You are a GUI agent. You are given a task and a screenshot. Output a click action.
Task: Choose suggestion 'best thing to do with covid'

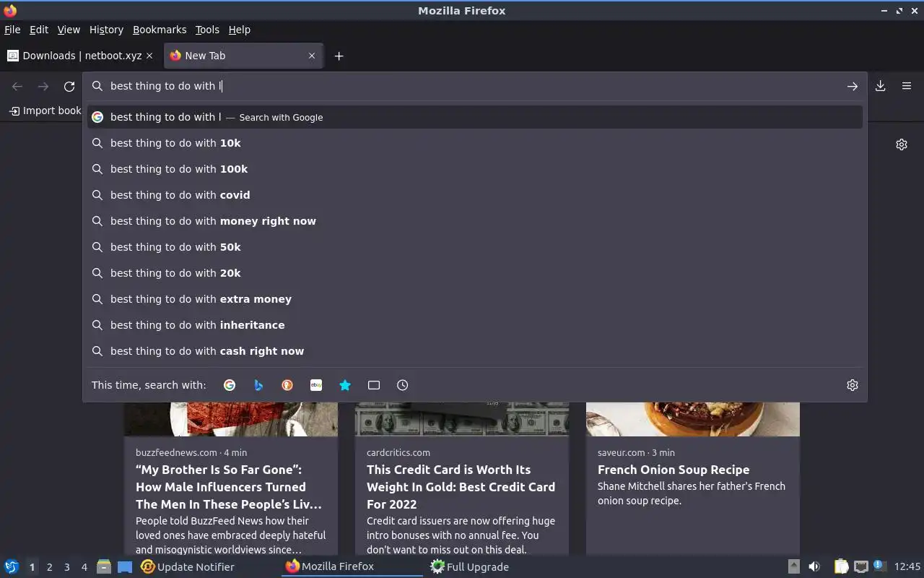(475, 195)
